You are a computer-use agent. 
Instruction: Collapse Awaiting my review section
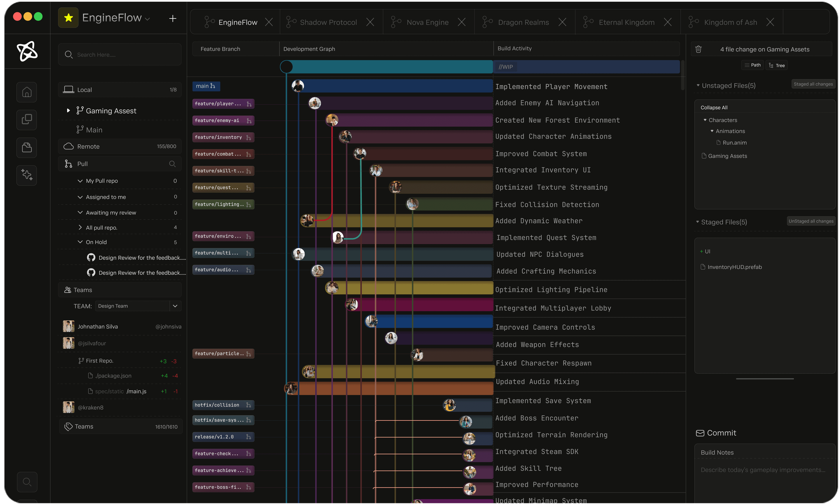[x=80, y=212]
